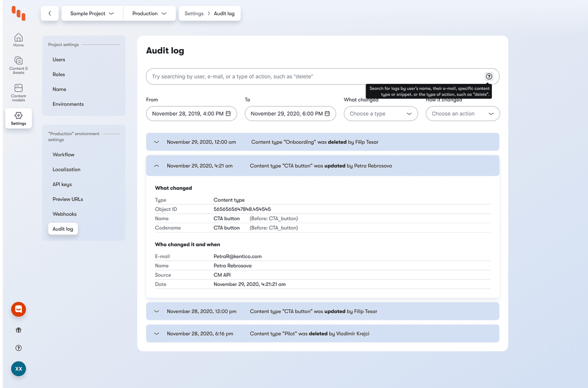Collapse the CTA button updated log entry
588x388 pixels.
(x=156, y=166)
